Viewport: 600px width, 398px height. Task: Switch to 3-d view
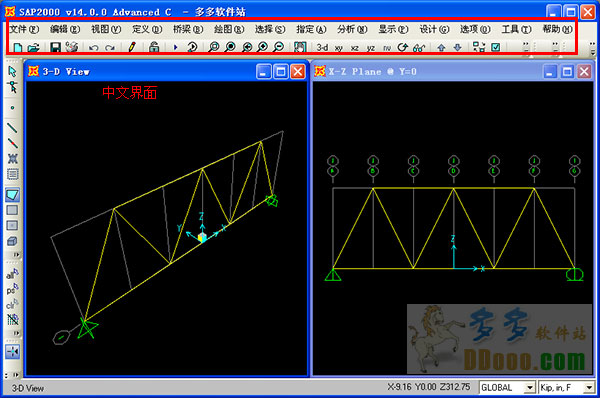(x=322, y=47)
